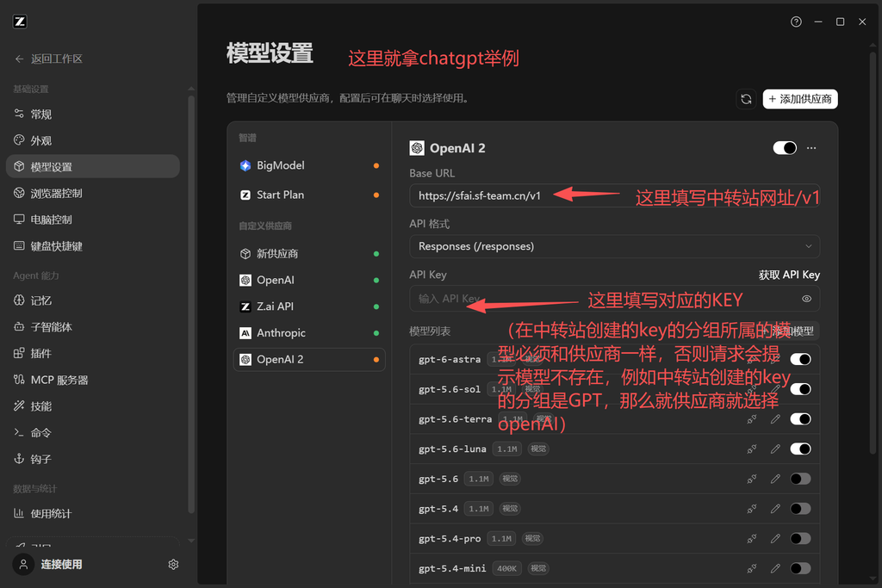This screenshot has width=882, height=588.
Task: Click the test connection icon for gpt-5.4-pro
Action: 751,539
